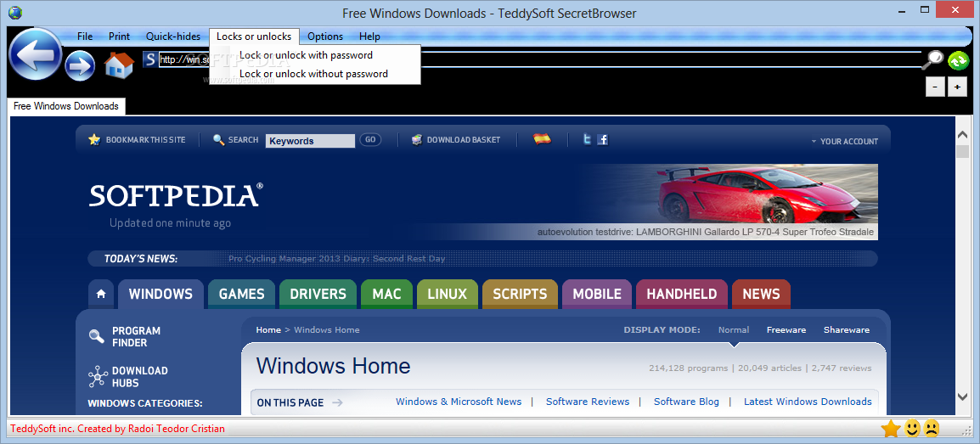Choose Lock or unlock without password
The width and height of the screenshot is (980, 444).
314,74
